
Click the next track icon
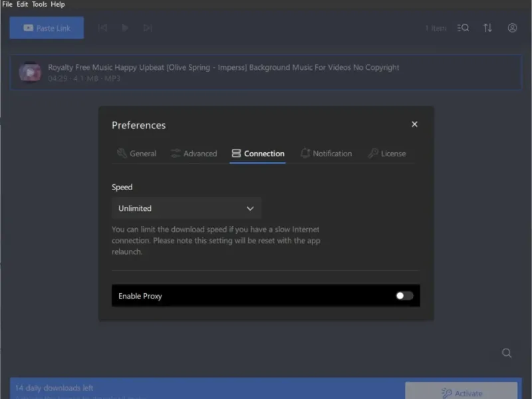pos(148,28)
